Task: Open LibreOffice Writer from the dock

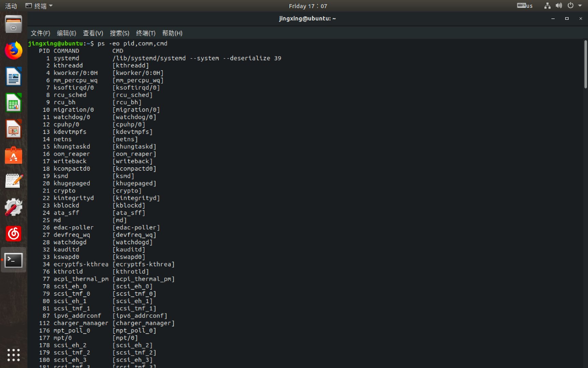Action: [x=14, y=77]
